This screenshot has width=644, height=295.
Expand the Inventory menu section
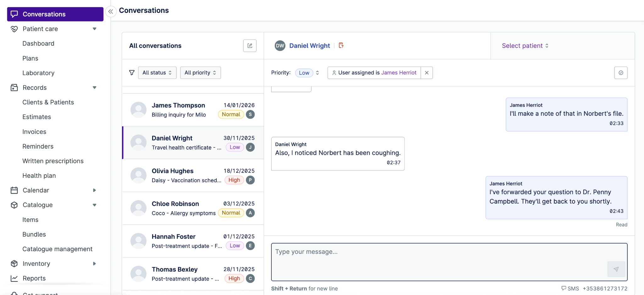click(x=94, y=264)
